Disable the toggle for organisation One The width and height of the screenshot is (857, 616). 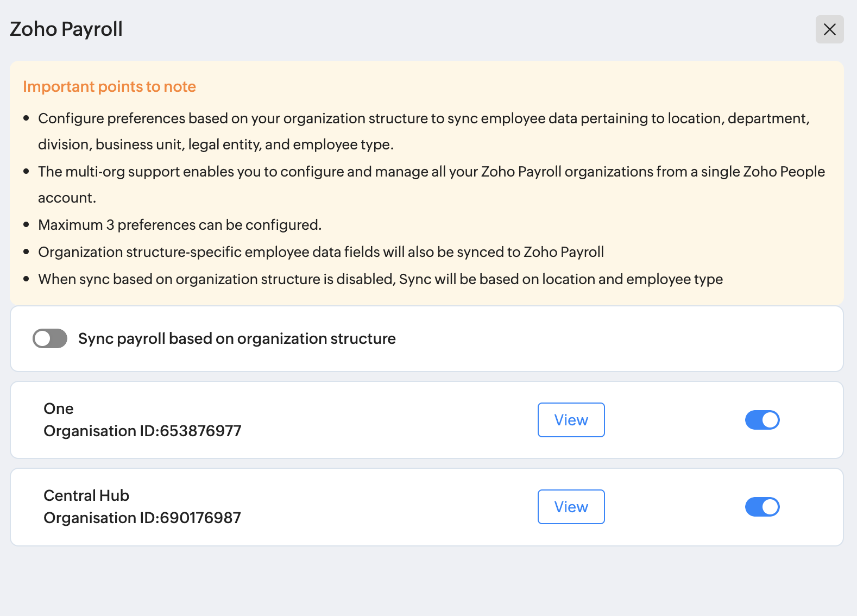click(x=762, y=420)
